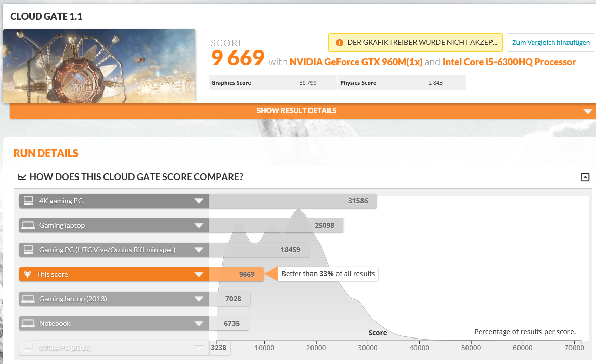The height and width of the screenshot is (364, 596).
Task: Expand the Notebook row arrow
Action: [199, 323]
